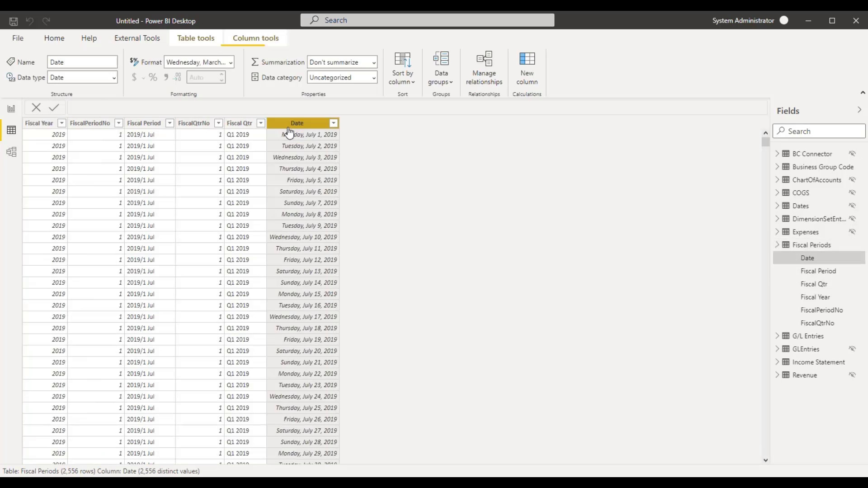Hide the Expenses table from report view

click(x=853, y=231)
